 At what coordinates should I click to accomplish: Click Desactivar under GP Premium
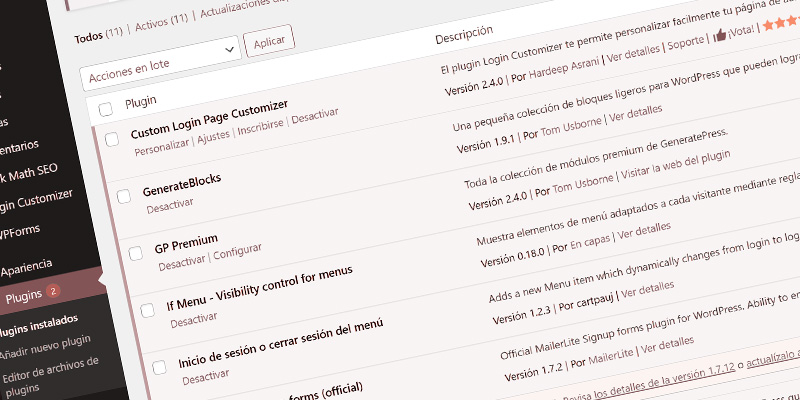click(182, 263)
